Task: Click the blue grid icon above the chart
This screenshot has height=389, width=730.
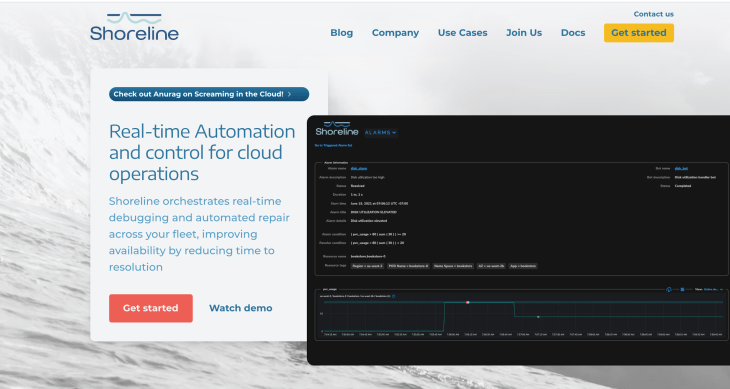Action: point(682,289)
